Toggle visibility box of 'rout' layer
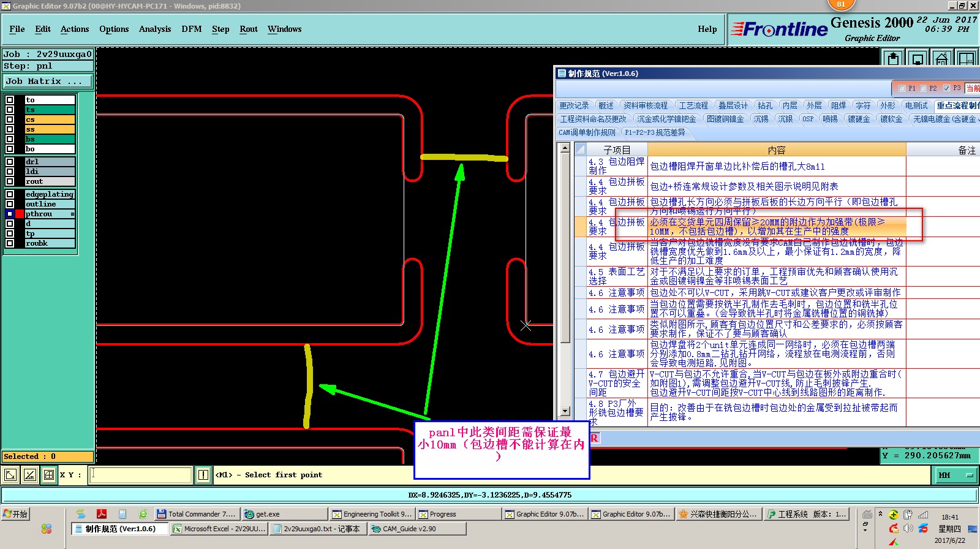The width and height of the screenshot is (980, 549). (10, 181)
